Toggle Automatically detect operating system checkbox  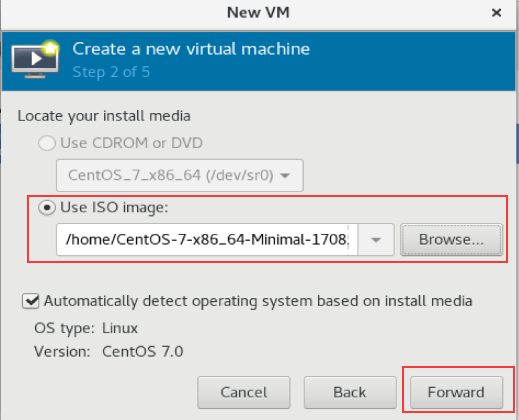[x=31, y=301]
